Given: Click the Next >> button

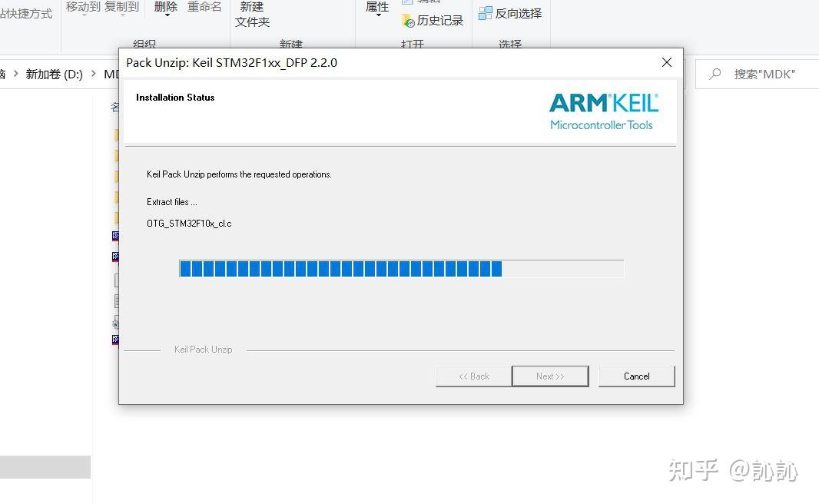Looking at the screenshot, I should pos(550,376).
